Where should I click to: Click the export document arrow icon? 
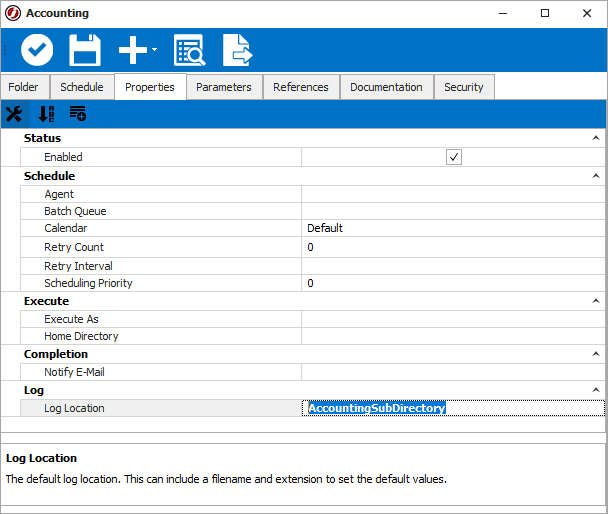coord(238,50)
